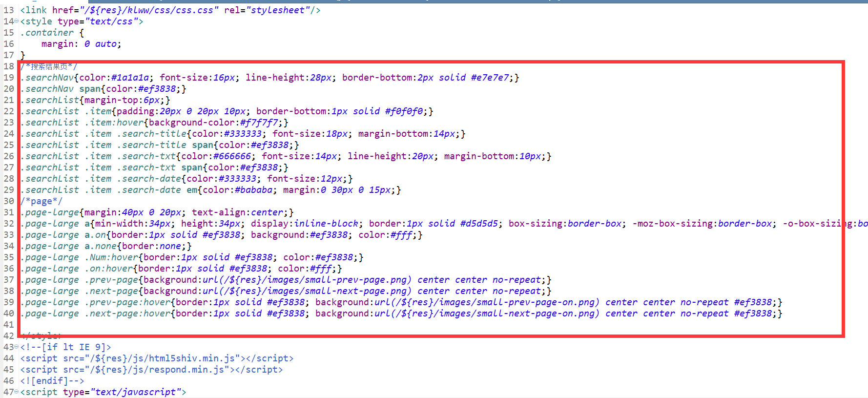Click the small-prev-page.png background rule line

286,280
